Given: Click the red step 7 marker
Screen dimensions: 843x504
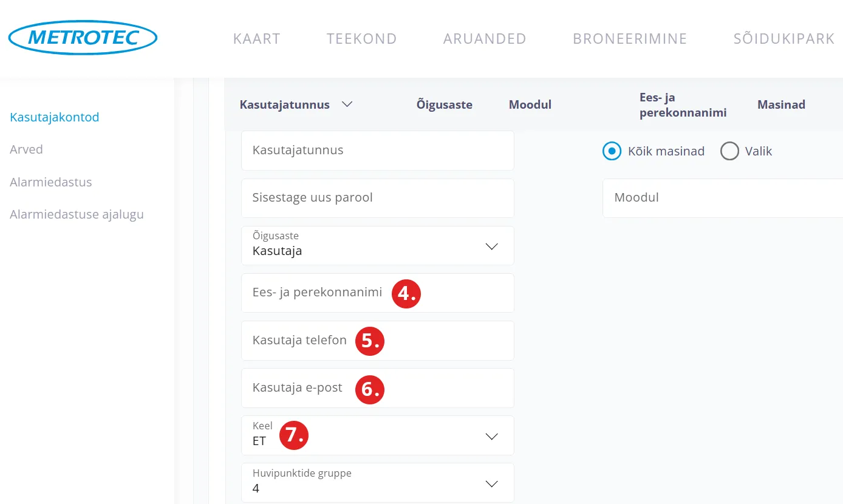Looking at the screenshot, I should point(294,435).
